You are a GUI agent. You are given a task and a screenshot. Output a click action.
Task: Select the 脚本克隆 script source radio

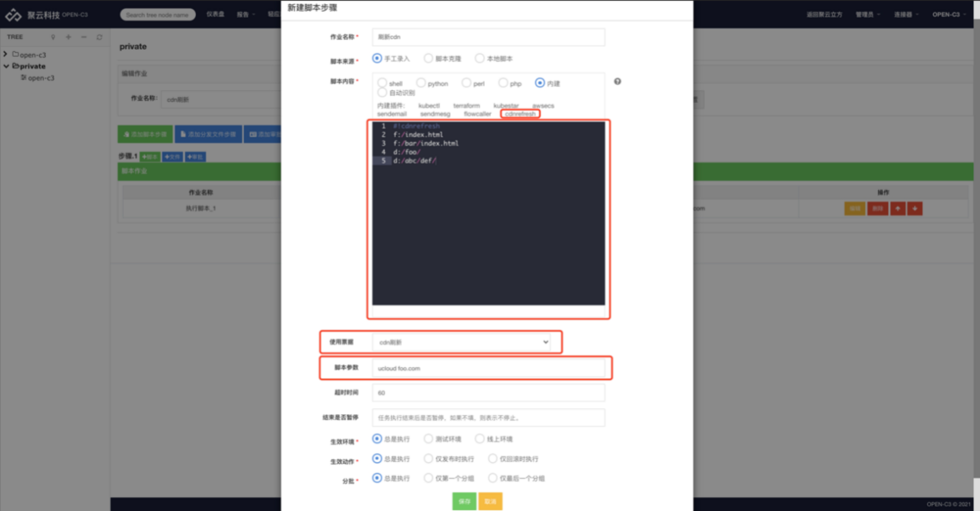click(x=428, y=58)
